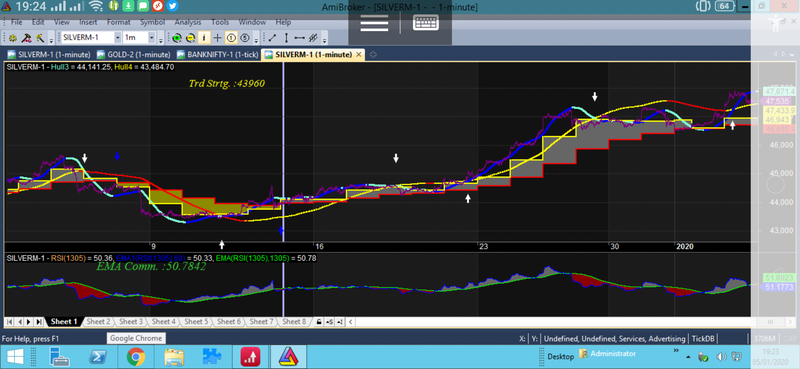The width and height of the screenshot is (800, 369).
Task: Select the trend line drawing tool
Action: pyautogui.click(x=272, y=38)
